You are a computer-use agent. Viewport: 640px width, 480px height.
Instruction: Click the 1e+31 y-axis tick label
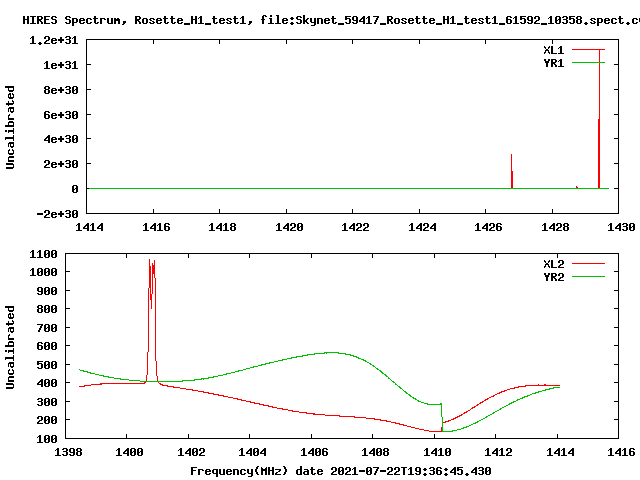(x=61, y=64)
